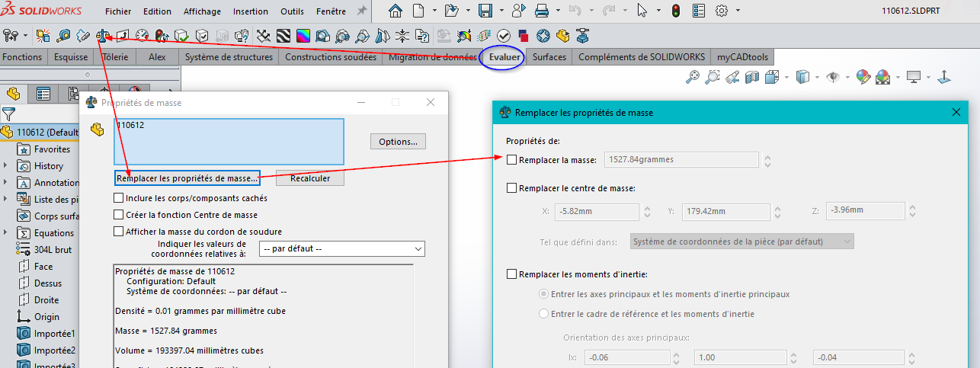980x368 pixels.
Task: Open the Options gear icon
Action: pyautogui.click(x=722, y=11)
